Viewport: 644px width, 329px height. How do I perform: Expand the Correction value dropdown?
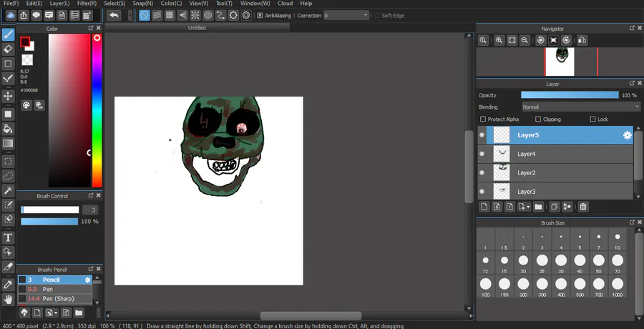point(366,15)
